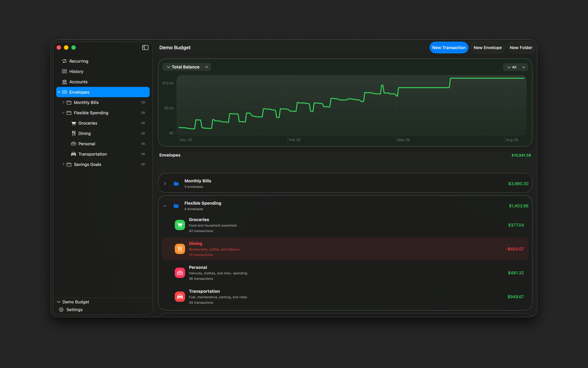Open the Total Balance chart dropdown
Viewport: 588px width, 368px height.
pos(187,67)
